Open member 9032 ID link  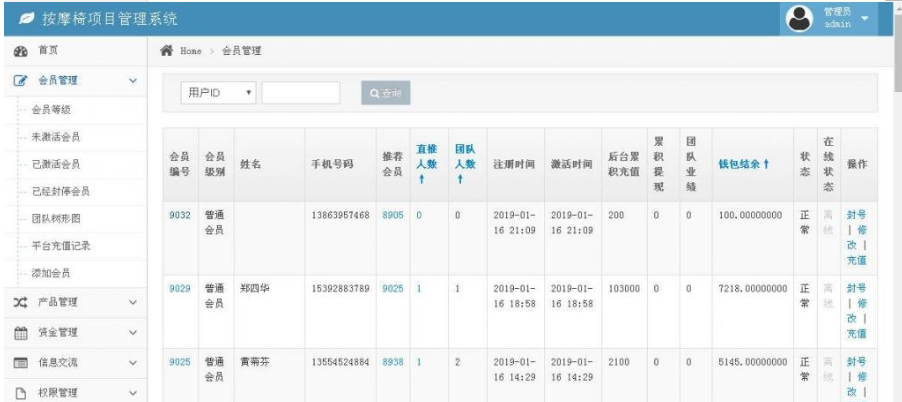(179, 215)
